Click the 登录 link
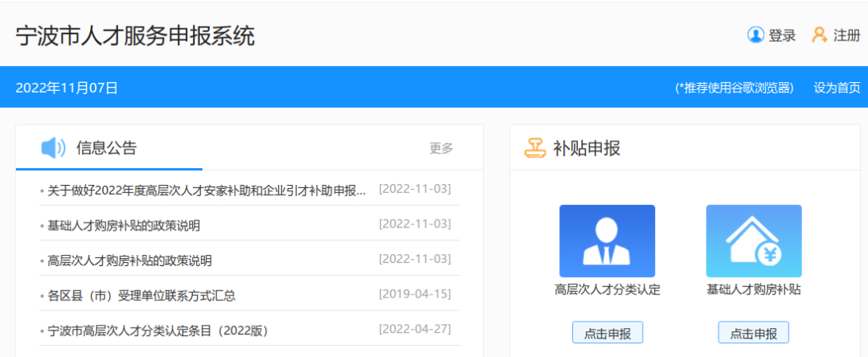Image resolution: width=868 pixels, height=357 pixels. [782, 35]
